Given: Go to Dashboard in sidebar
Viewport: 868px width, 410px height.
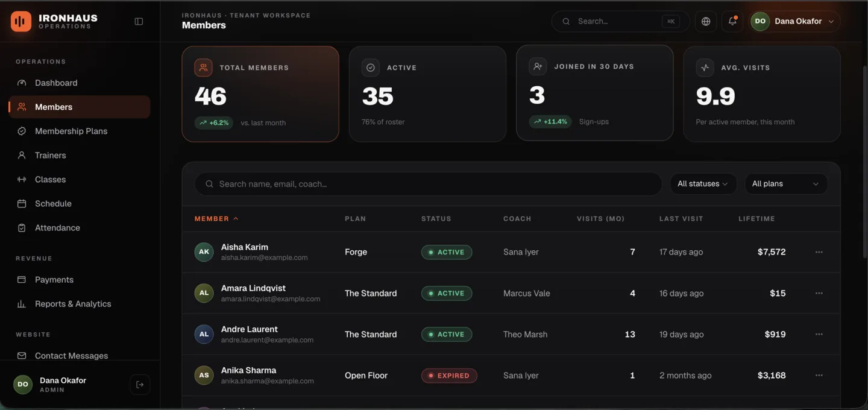Looking at the screenshot, I should [80, 83].
